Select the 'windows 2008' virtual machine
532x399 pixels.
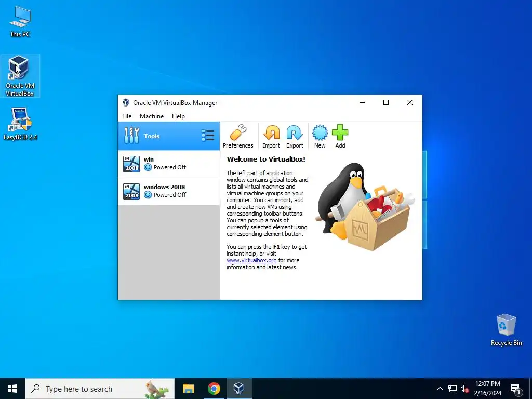[169, 192]
